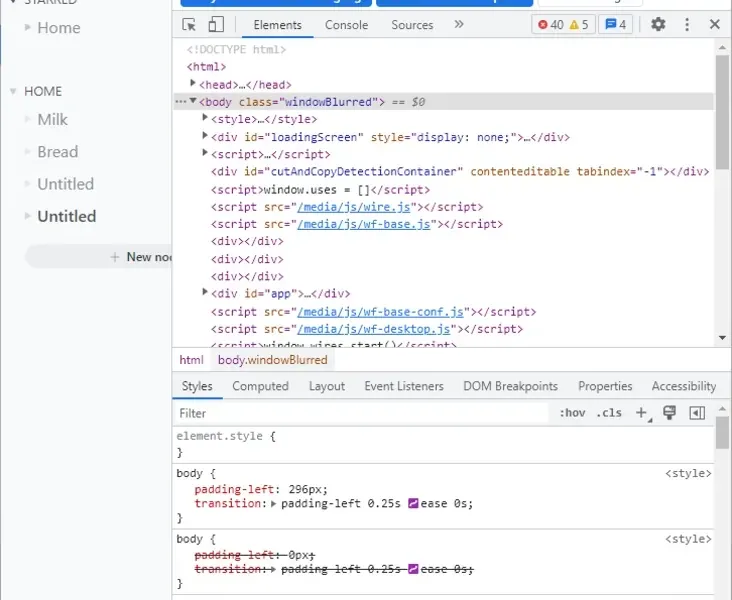Screen dimensions: 732x600
Task: Expand transition shorthand in active body rule
Action: 274,503
